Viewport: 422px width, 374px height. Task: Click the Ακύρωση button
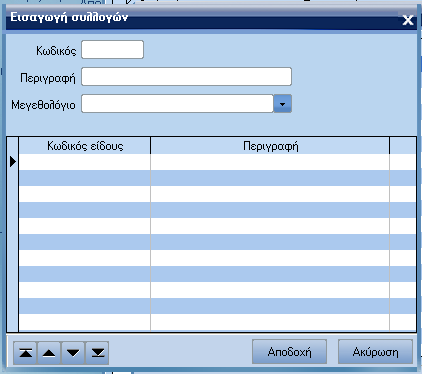375,352
